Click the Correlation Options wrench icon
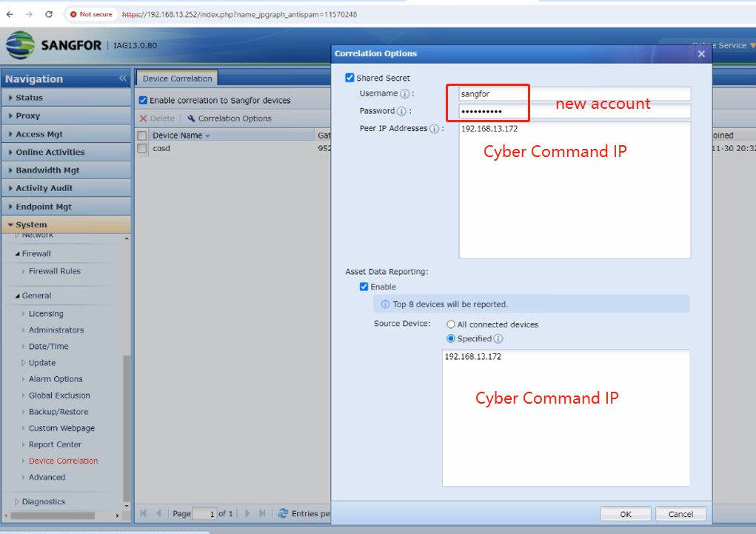This screenshot has width=756, height=534. point(192,119)
